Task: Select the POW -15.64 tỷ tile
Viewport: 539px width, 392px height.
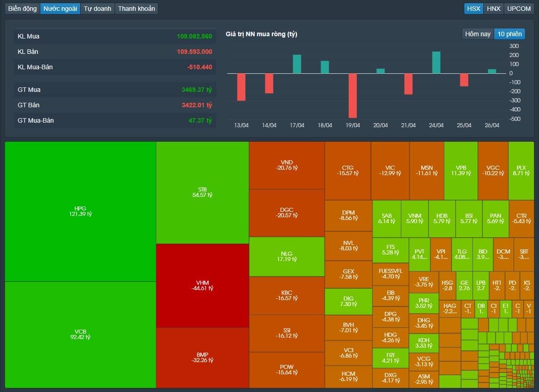Action: [287, 370]
